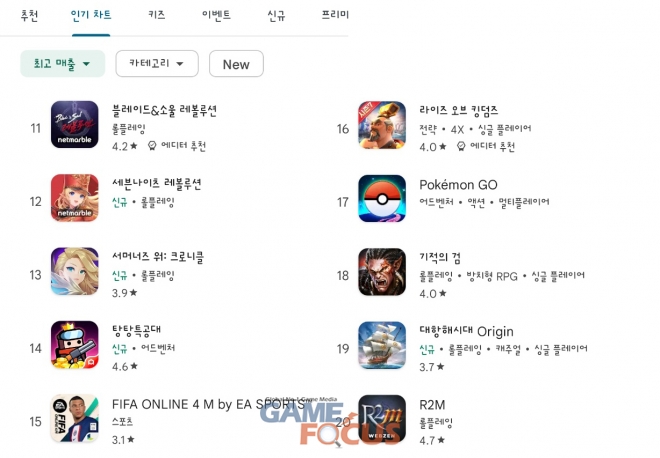Expand the 카테고리 dropdown
The image size is (660, 458).
(x=157, y=64)
